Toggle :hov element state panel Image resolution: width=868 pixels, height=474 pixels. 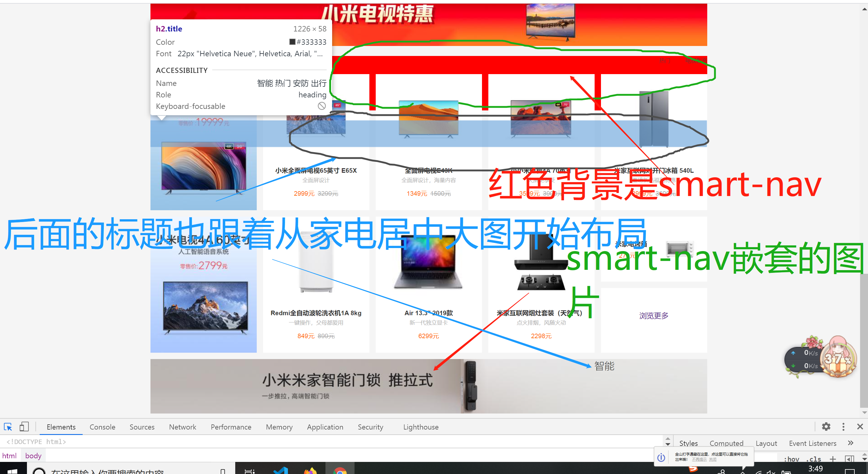tap(791, 459)
